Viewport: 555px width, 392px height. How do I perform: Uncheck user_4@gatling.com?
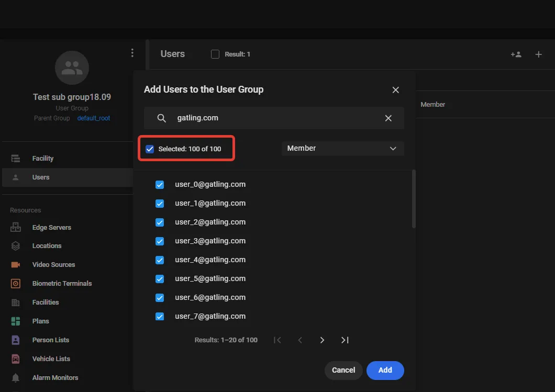click(160, 260)
